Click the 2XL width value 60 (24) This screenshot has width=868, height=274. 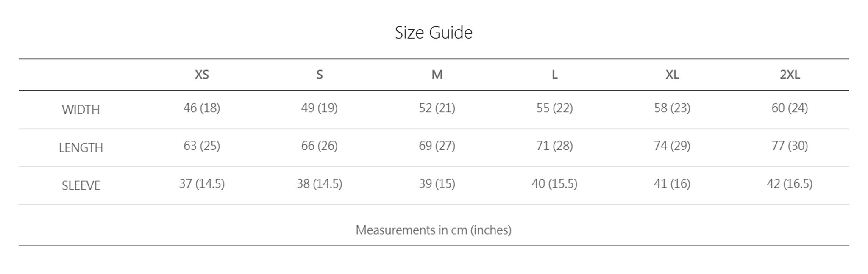790,108
